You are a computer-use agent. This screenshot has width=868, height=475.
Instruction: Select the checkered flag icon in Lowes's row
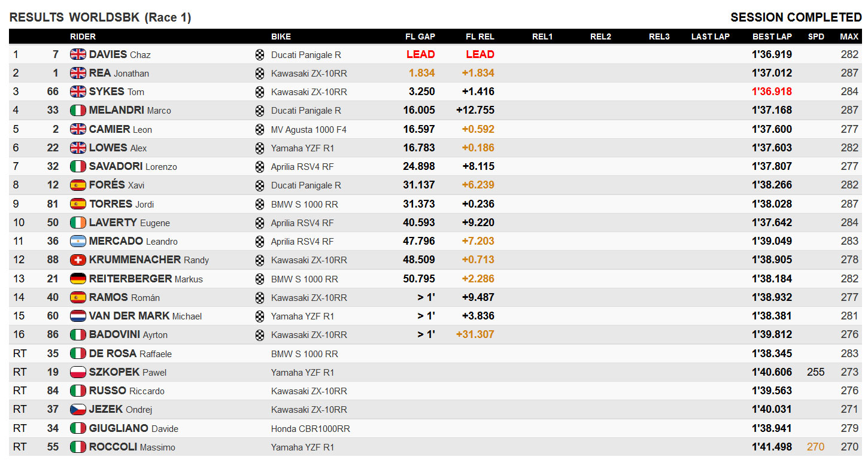coord(260,148)
